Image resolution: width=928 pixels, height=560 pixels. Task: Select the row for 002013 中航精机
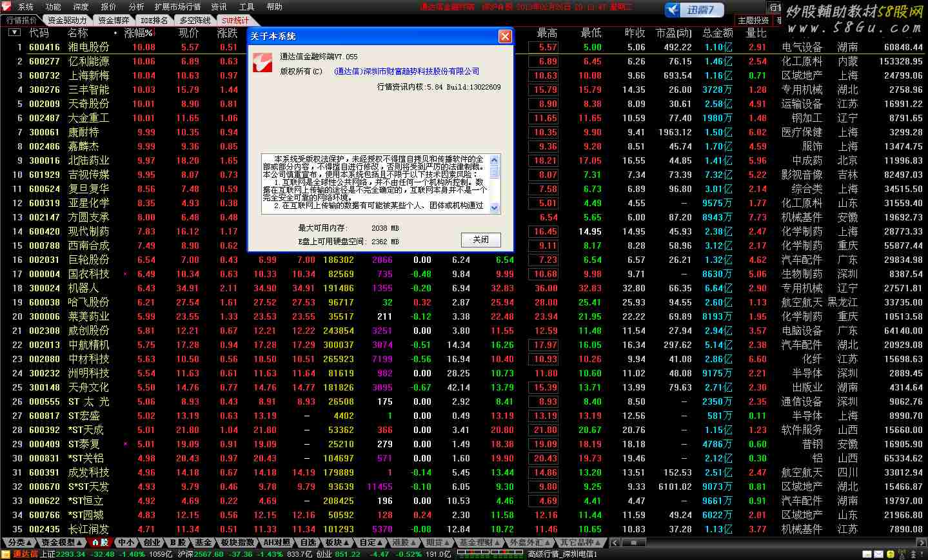[x=463, y=345]
